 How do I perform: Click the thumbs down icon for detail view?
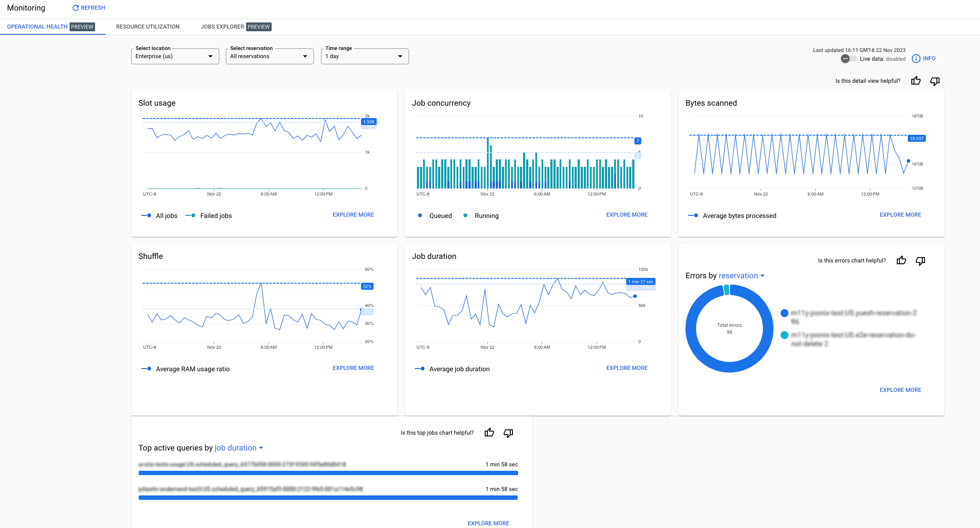pyautogui.click(x=935, y=81)
